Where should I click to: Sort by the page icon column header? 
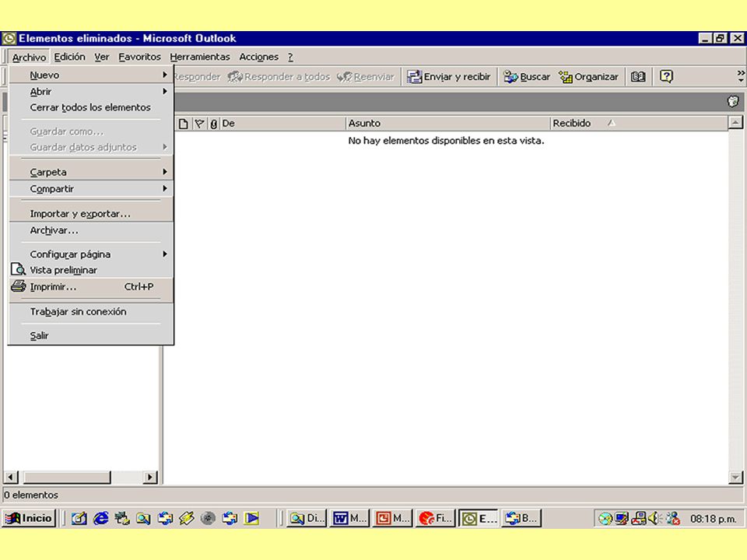click(x=184, y=124)
